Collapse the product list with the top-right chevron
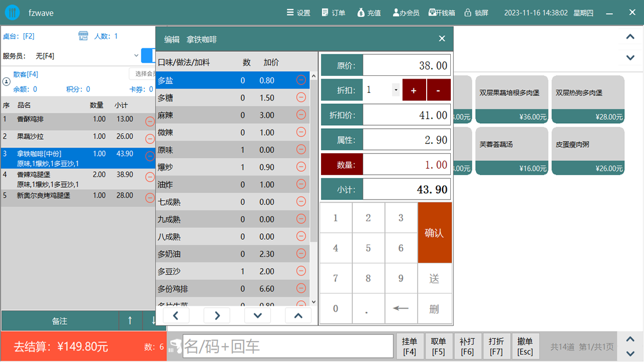This screenshot has height=362, width=644. pyautogui.click(x=630, y=37)
